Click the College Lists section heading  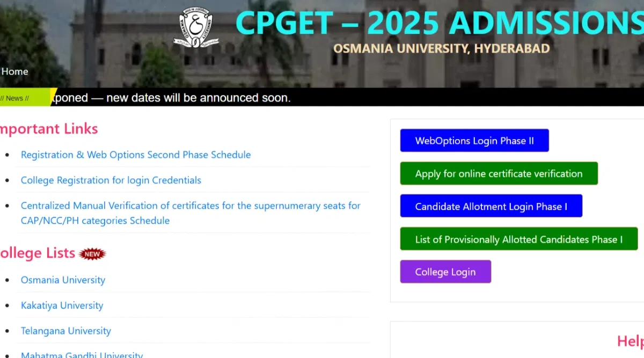coord(38,253)
